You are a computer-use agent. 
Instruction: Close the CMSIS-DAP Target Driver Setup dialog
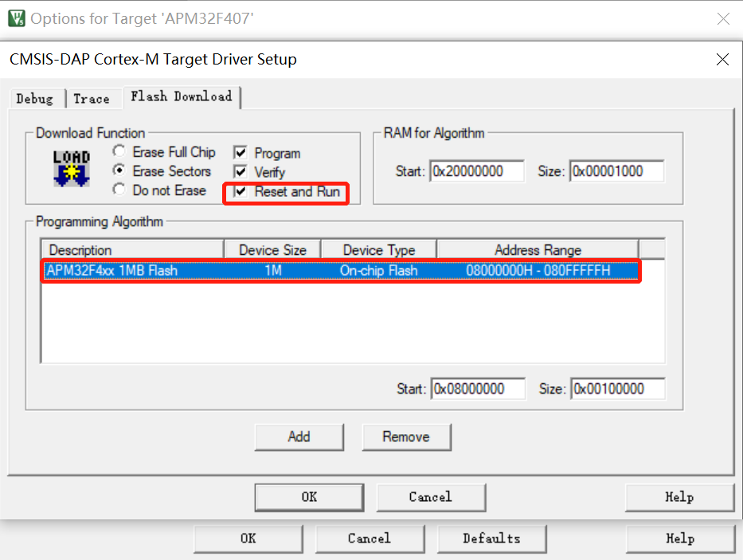pos(722,59)
